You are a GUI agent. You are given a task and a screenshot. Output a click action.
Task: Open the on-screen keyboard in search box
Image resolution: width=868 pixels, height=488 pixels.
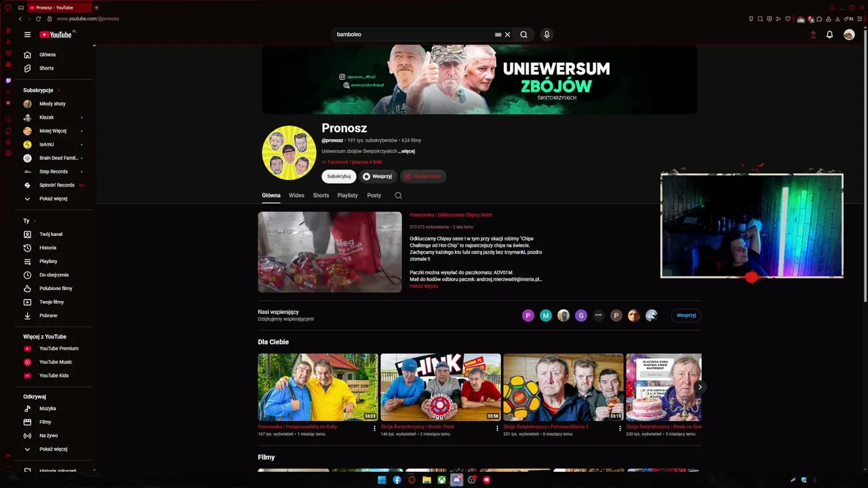click(498, 35)
